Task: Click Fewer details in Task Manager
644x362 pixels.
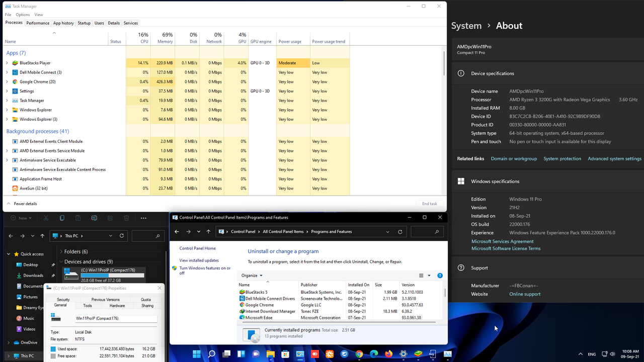Action: click(22, 204)
